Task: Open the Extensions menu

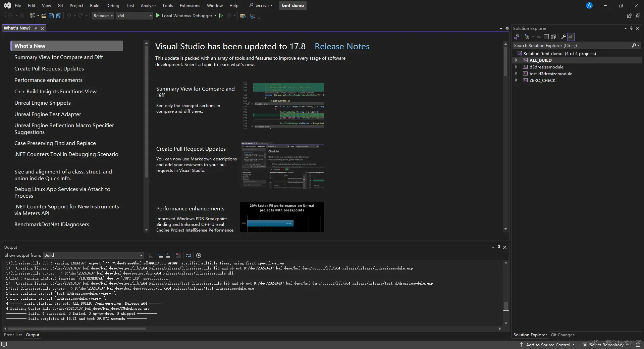Action: 190,5
